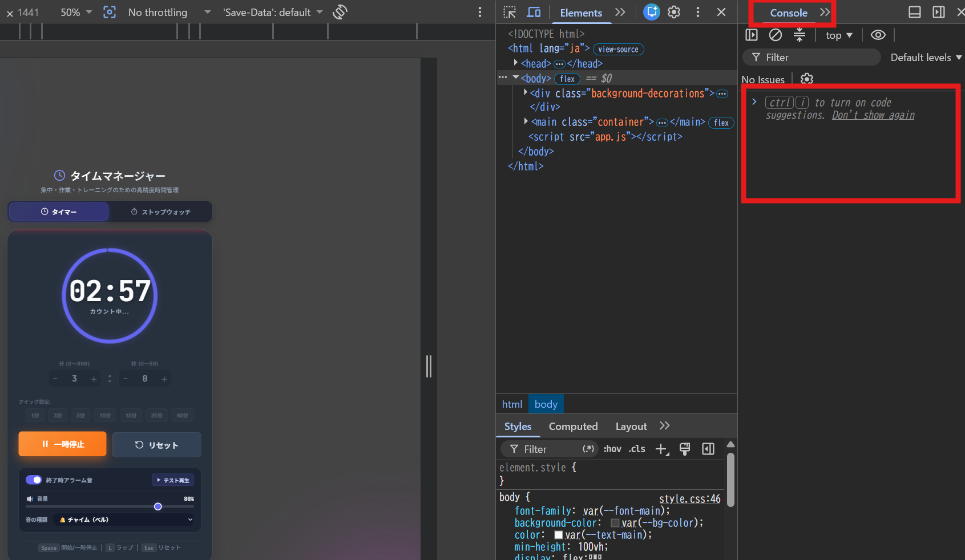This screenshot has width=965, height=560.
Task: Select the Computed tab
Action: point(573,426)
